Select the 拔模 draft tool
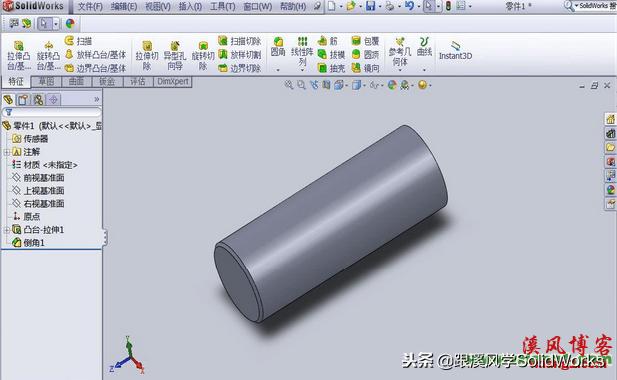Image resolution: width=617 pixels, height=380 pixels. point(331,55)
